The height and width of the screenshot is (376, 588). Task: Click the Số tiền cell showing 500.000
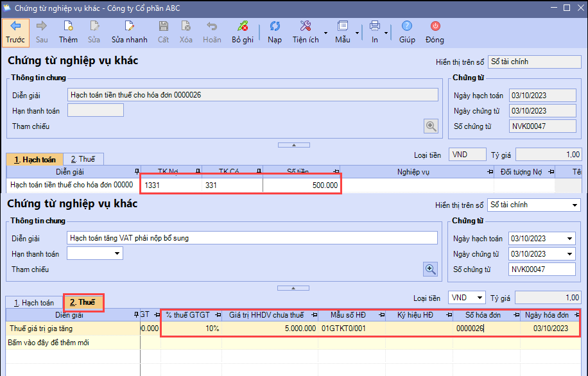click(302, 185)
